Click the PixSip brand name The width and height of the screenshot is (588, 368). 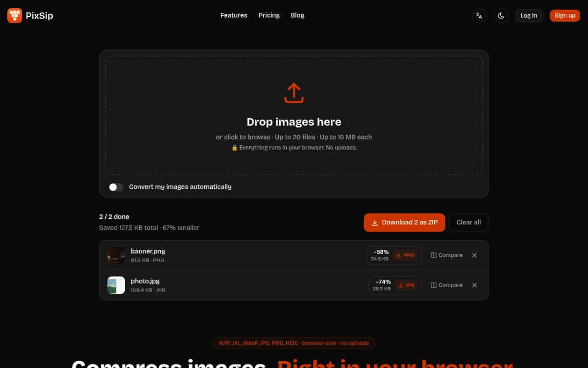(x=39, y=16)
